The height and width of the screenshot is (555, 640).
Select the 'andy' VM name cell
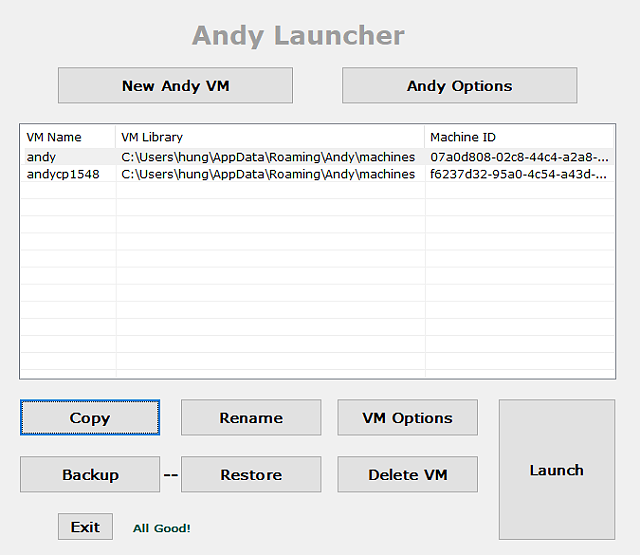pyautogui.click(x=41, y=157)
